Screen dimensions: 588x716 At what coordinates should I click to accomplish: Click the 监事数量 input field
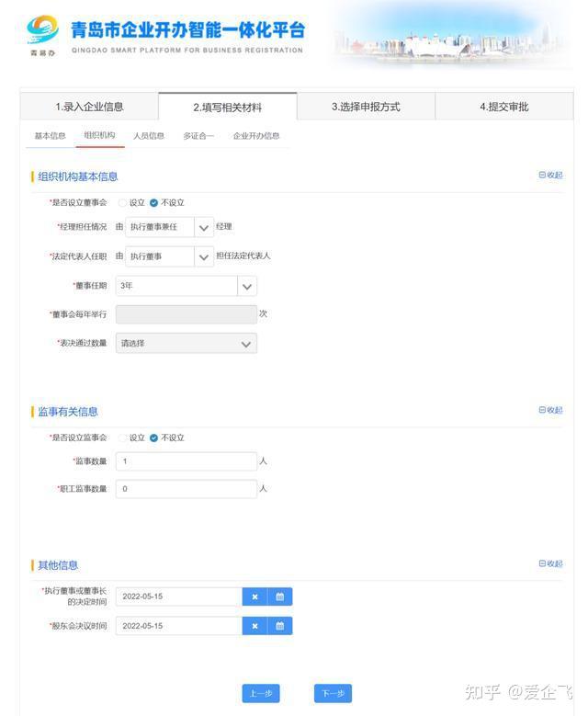pyautogui.click(x=187, y=461)
